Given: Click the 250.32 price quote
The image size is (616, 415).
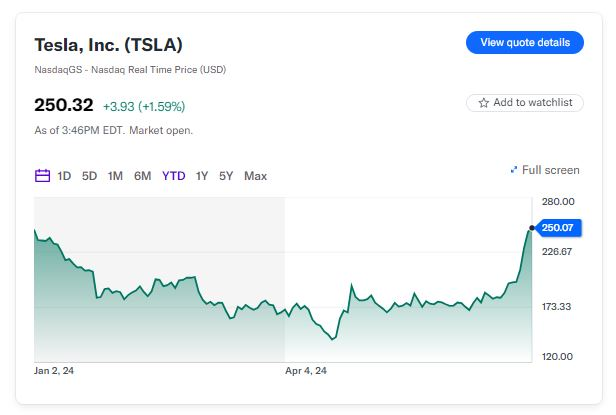Looking at the screenshot, I should (x=64, y=105).
